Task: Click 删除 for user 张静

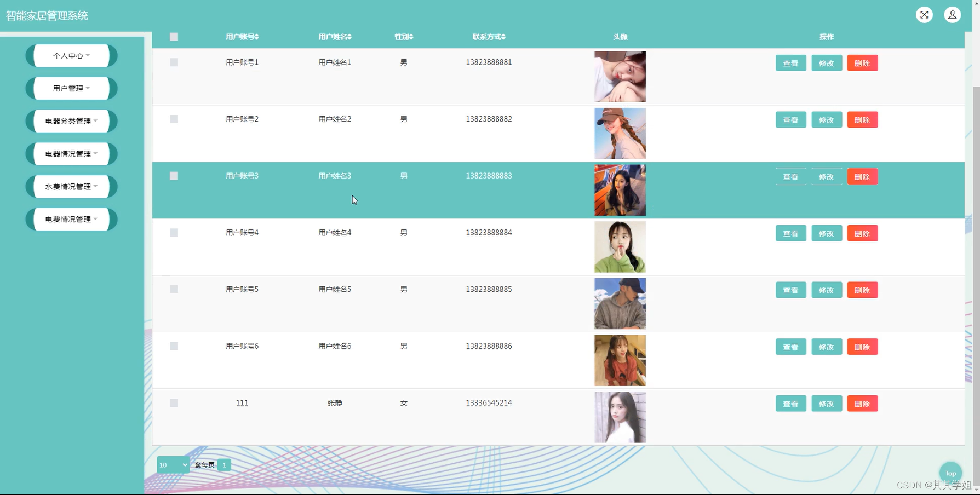Action: 862,404
